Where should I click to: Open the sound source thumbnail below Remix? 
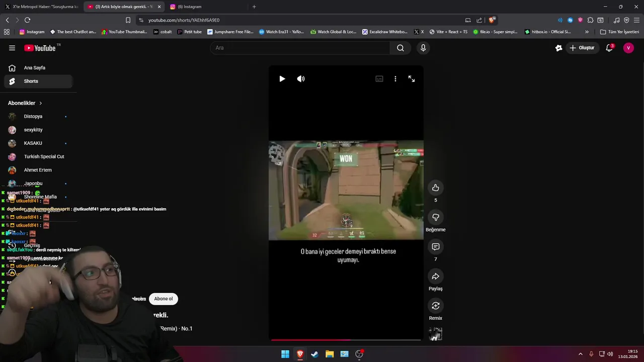tap(436, 334)
